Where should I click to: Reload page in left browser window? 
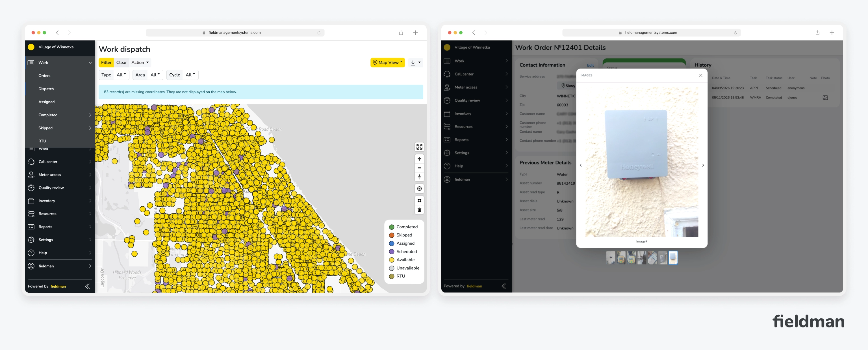point(319,33)
